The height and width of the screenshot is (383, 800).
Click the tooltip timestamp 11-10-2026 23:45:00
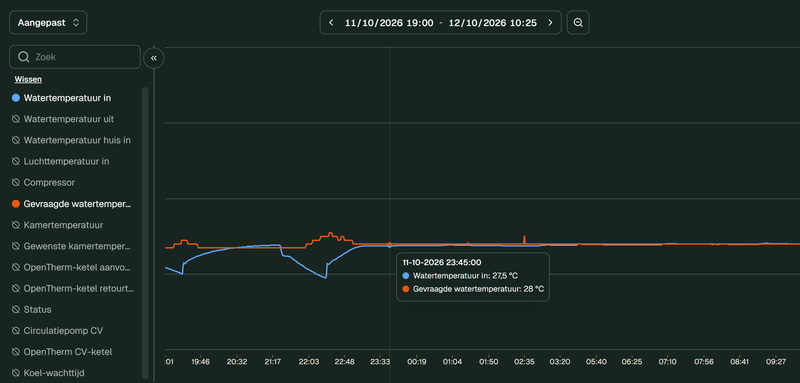click(442, 263)
